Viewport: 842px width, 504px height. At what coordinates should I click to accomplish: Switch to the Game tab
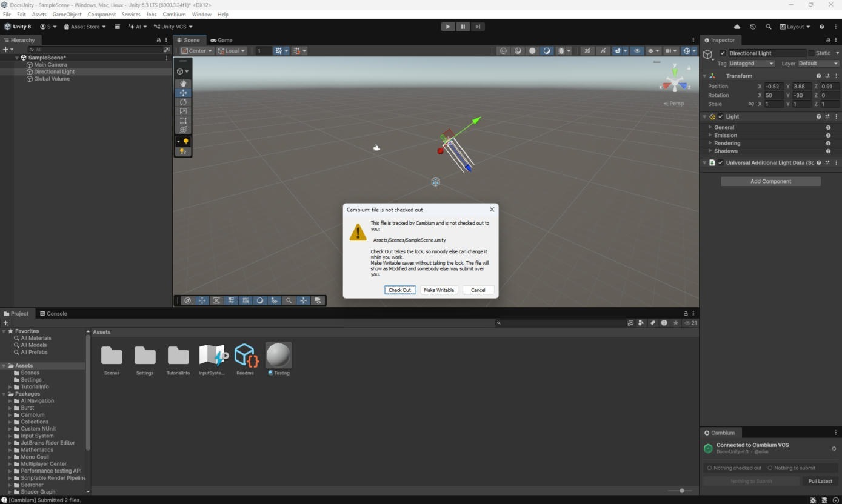pyautogui.click(x=221, y=40)
